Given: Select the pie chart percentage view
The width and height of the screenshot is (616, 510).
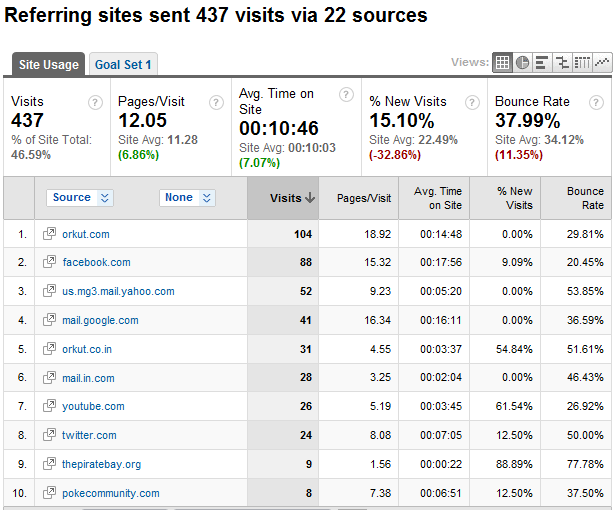Looking at the screenshot, I should pyautogui.click(x=522, y=62).
